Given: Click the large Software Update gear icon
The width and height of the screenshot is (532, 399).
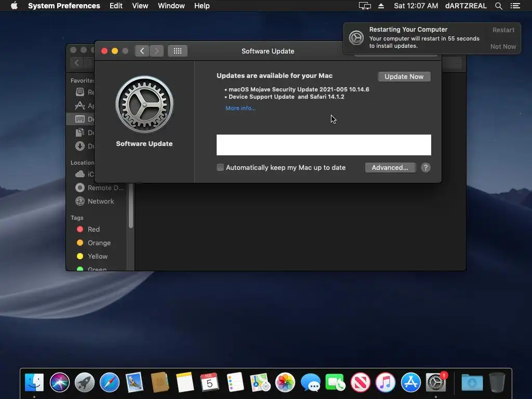Looking at the screenshot, I should tap(144, 104).
